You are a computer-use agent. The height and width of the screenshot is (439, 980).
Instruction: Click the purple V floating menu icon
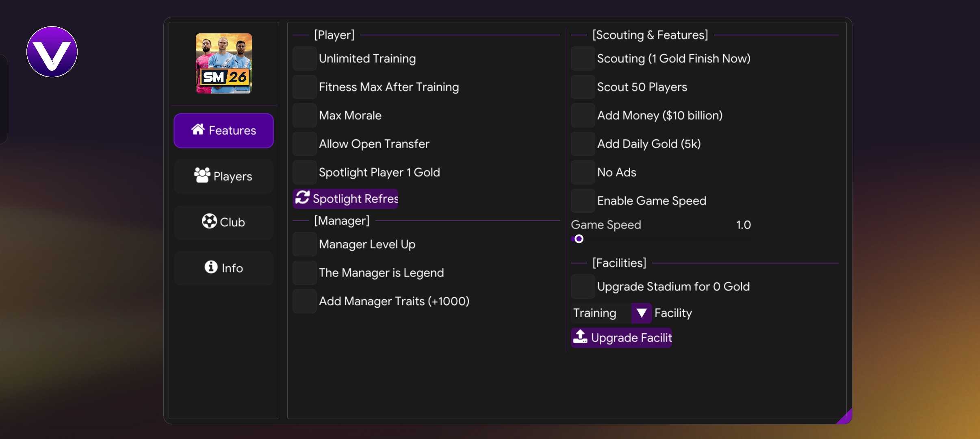pos(52,52)
